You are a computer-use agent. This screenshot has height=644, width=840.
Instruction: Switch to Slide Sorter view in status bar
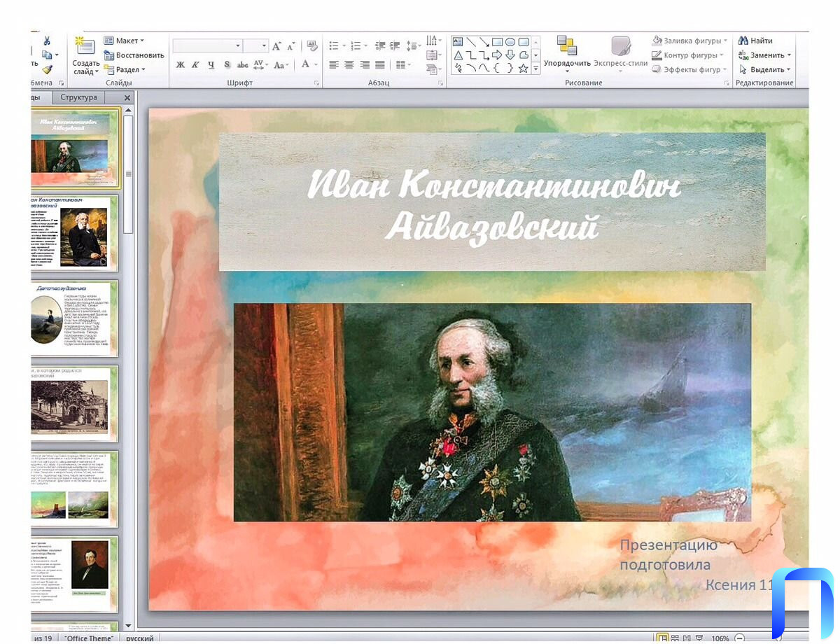675,638
